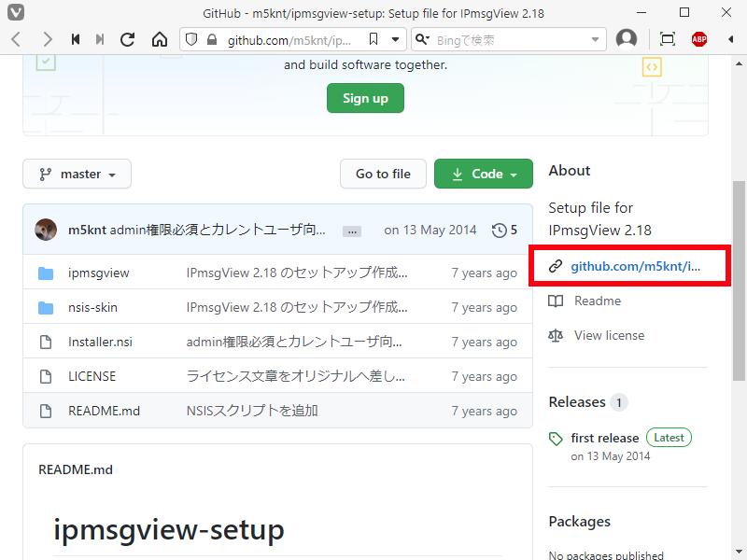This screenshot has height=560, width=747.
Task: Click the Go to file button
Action: 383,174
